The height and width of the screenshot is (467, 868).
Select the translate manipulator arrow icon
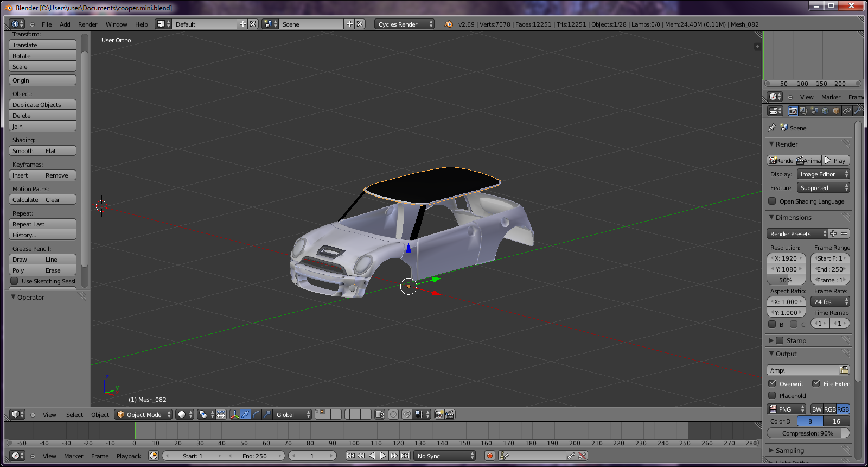(245, 414)
